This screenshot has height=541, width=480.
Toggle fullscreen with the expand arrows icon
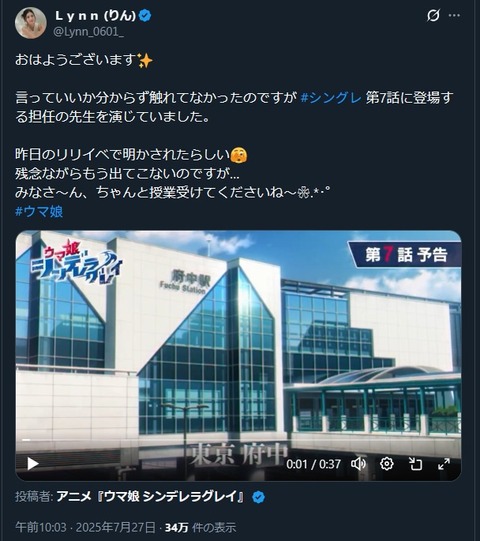pyautogui.click(x=444, y=464)
